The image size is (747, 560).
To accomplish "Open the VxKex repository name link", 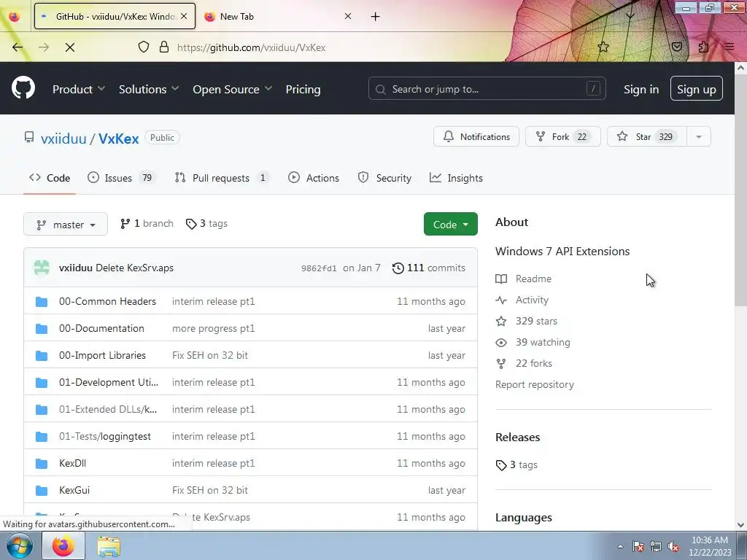I will point(119,139).
